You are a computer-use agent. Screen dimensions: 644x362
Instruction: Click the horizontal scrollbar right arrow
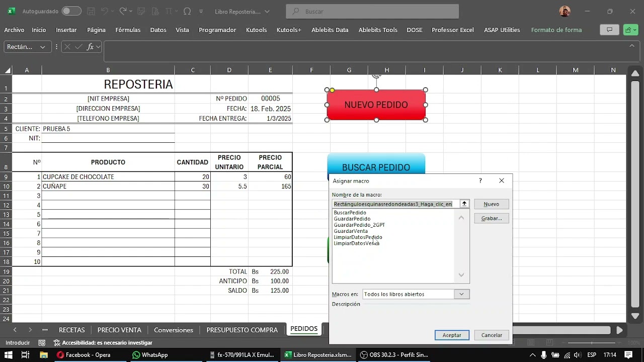pyautogui.click(x=619, y=330)
